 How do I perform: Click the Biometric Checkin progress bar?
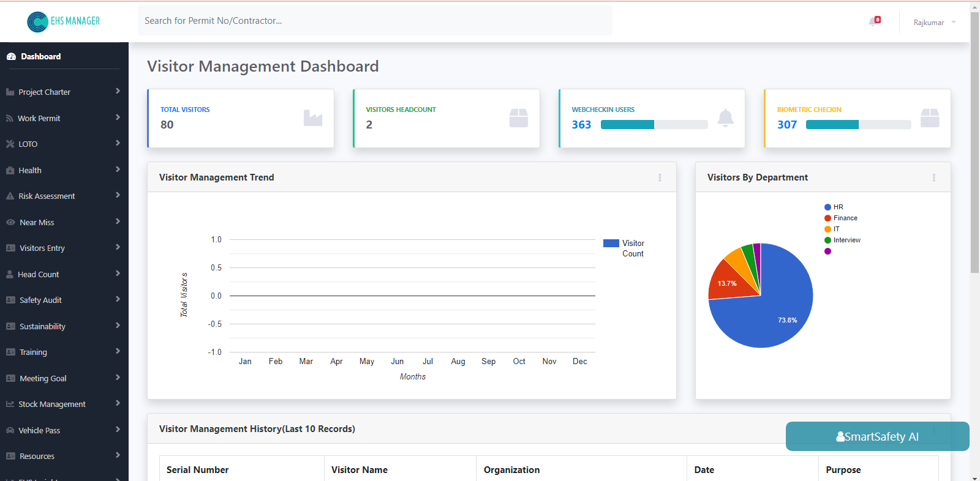[859, 125]
